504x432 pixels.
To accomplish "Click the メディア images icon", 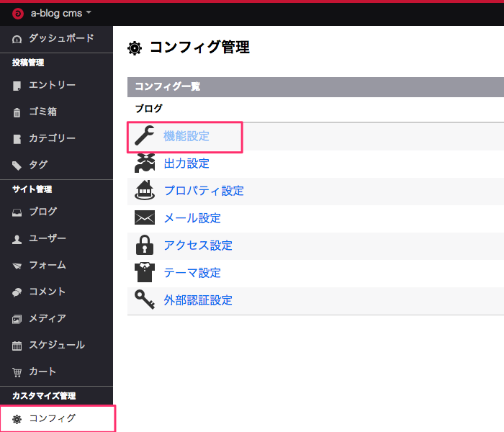I will pyautogui.click(x=17, y=319).
